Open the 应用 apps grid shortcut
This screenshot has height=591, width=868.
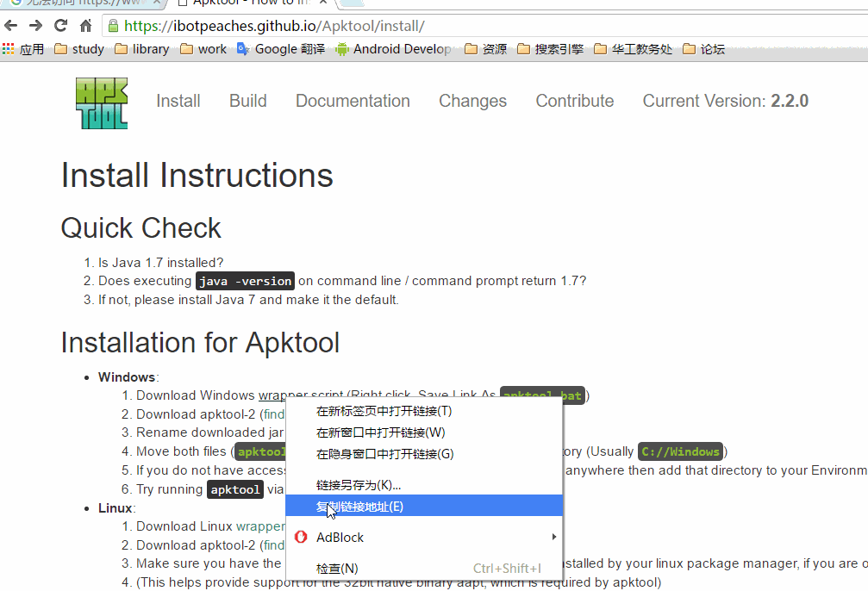(x=23, y=49)
